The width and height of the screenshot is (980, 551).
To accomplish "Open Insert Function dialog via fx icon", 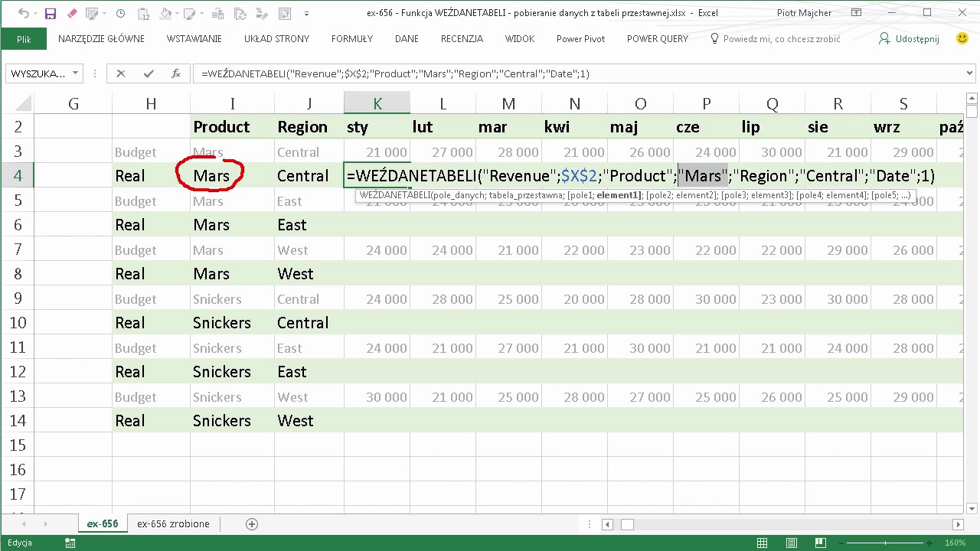I will tap(176, 73).
